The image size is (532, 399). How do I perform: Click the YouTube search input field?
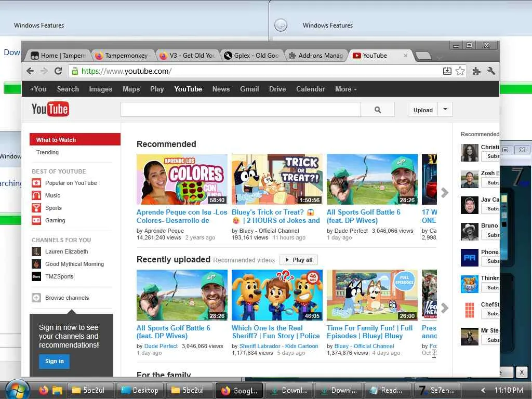[x=241, y=110]
